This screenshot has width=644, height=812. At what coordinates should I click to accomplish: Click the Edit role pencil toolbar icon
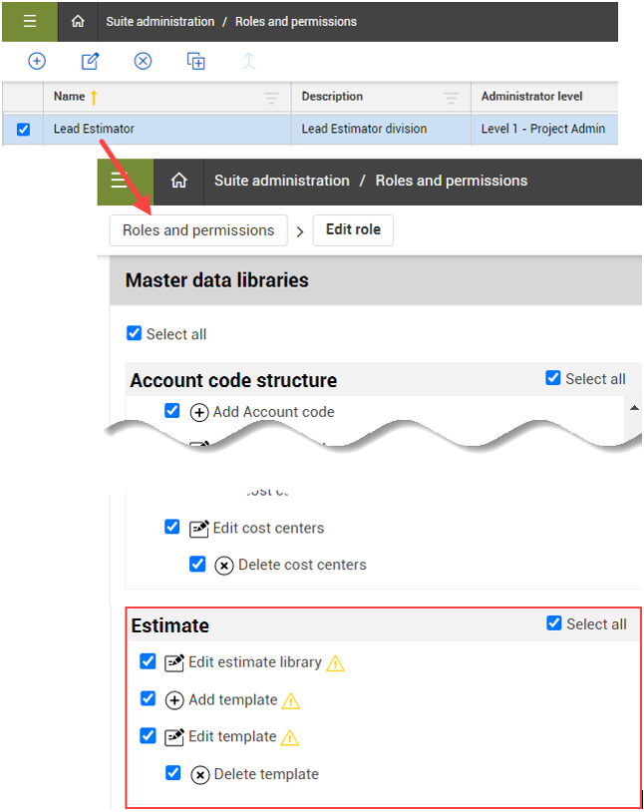click(89, 61)
